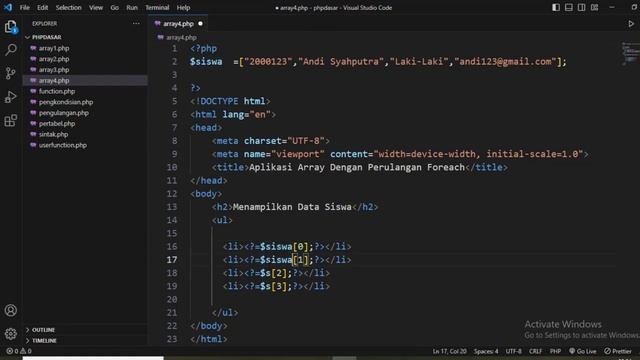This screenshot has height=360, width=640.
Task: Open the Accounts menu icon
Action: tap(11, 311)
